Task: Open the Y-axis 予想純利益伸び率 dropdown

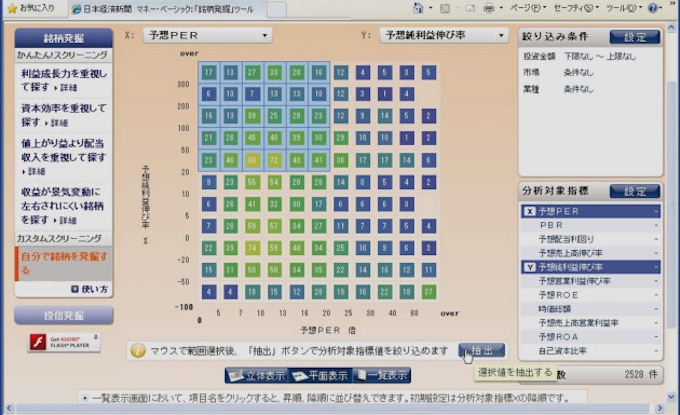Action: (x=445, y=36)
